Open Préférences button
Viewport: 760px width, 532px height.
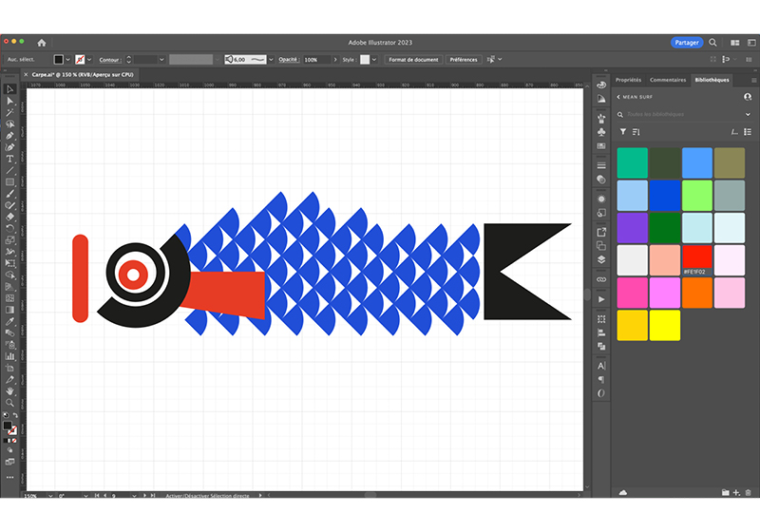click(x=464, y=60)
